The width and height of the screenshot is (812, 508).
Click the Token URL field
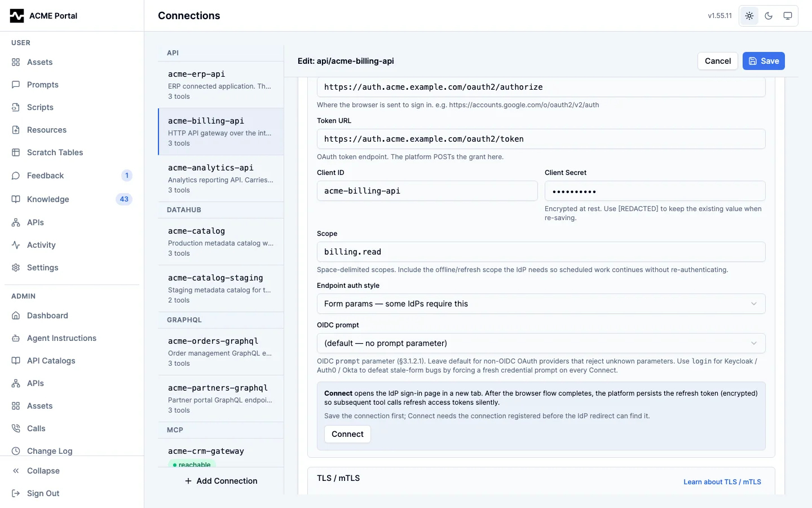tap(541, 139)
